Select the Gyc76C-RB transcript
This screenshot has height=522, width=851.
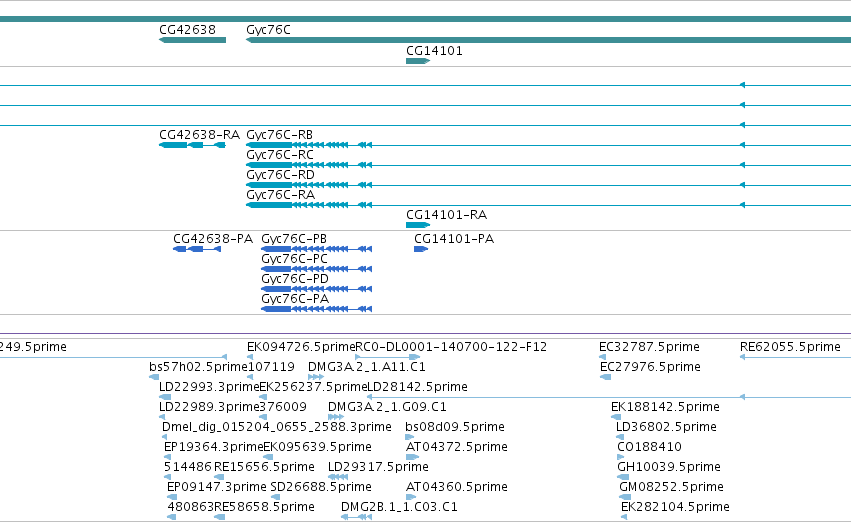548,145
